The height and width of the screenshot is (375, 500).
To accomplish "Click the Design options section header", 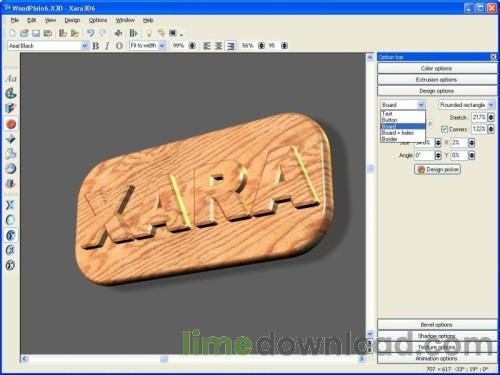I will click(x=437, y=91).
